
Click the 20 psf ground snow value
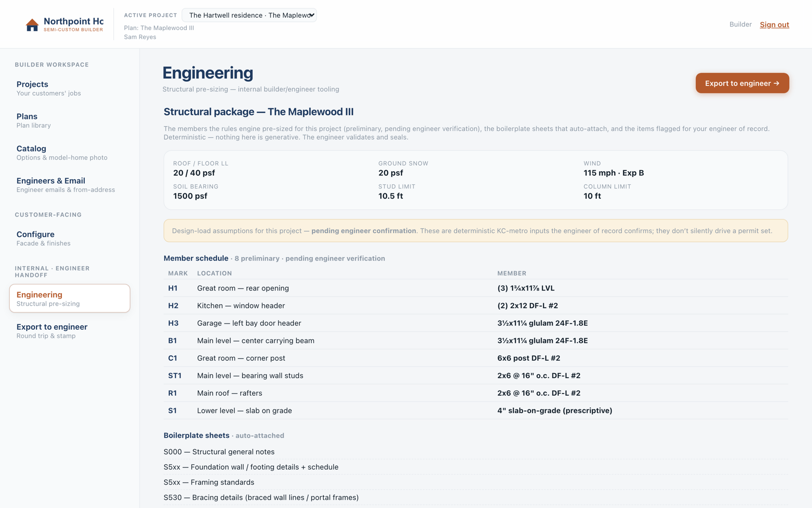(x=391, y=173)
